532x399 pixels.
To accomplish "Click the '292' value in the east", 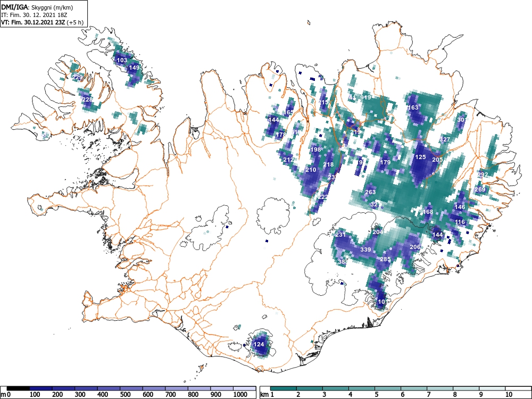I will (483, 174).
